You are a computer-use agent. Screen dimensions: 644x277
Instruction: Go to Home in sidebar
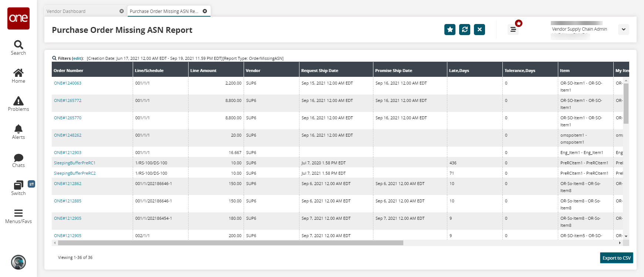coord(18,76)
